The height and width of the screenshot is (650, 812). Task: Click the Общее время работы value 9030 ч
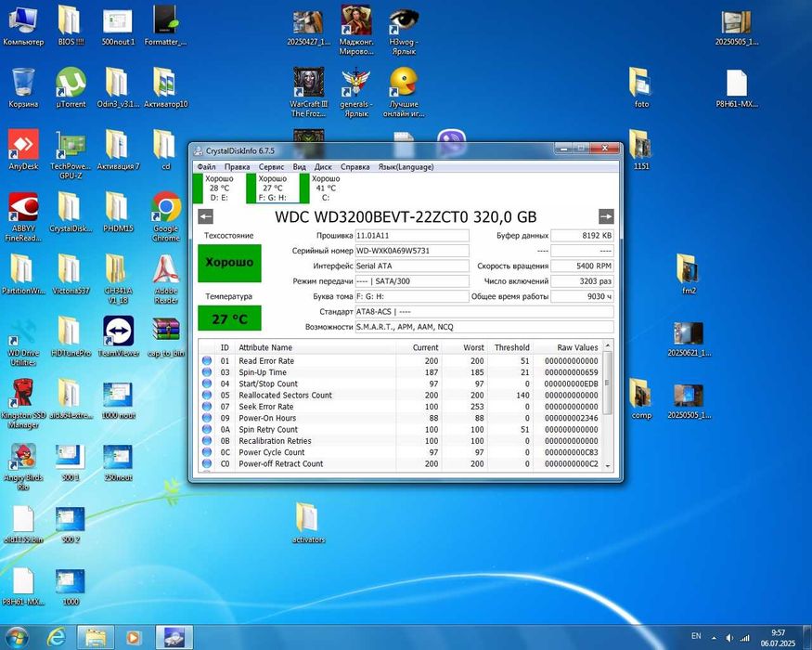[582, 296]
